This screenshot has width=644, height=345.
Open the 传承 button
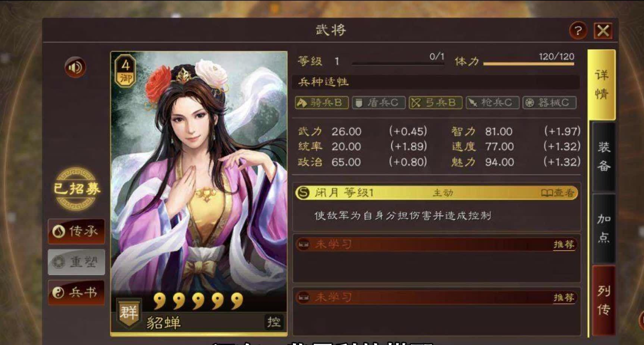76,231
